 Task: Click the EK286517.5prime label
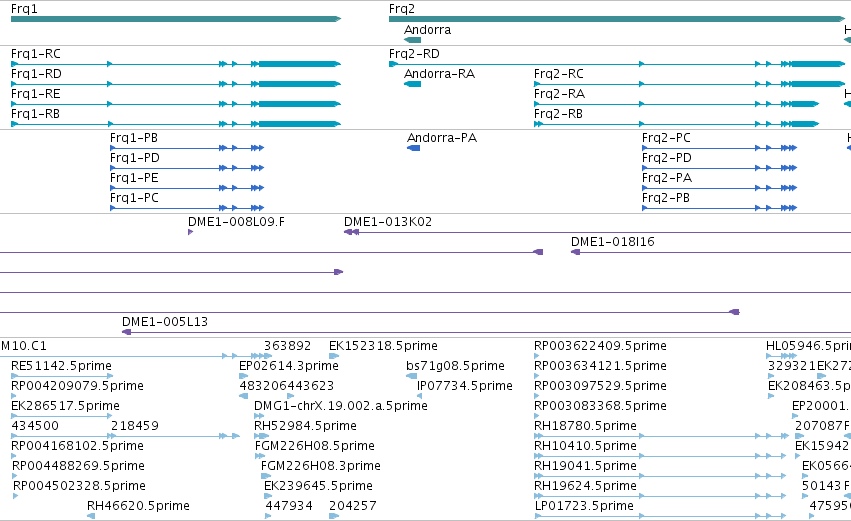[x=65, y=406]
